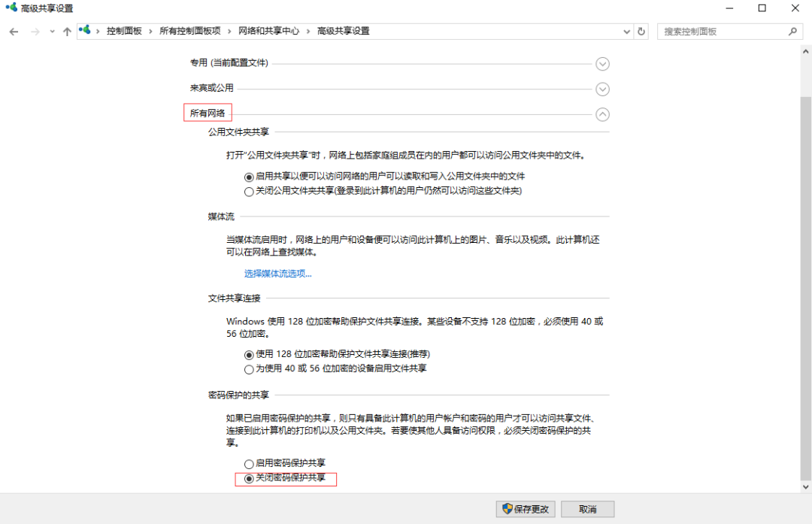Click the forward navigation arrow
Image resolution: width=812 pixels, height=524 pixels.
click(x=35, y=31)
